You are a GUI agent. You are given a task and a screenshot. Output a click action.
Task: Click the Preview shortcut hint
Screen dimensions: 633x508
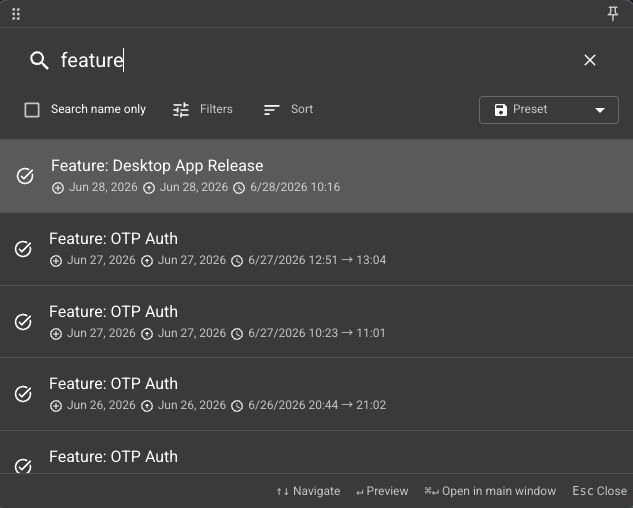382,491
